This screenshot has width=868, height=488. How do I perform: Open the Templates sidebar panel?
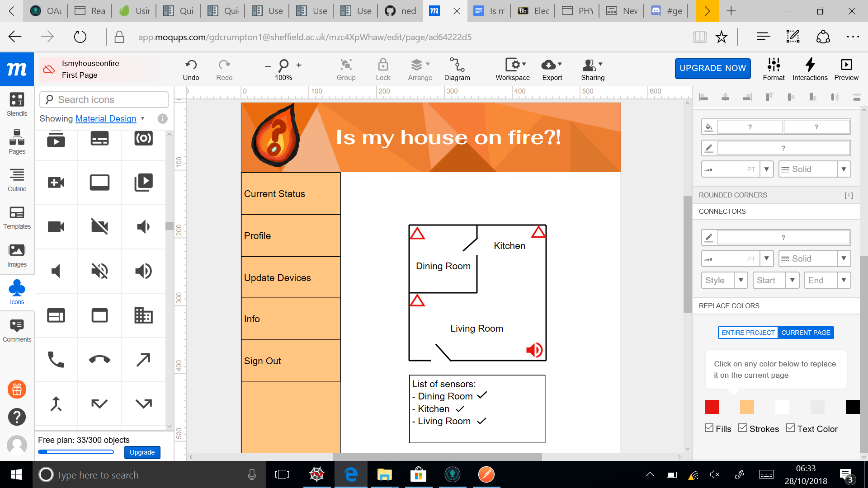tap(17, 217)
